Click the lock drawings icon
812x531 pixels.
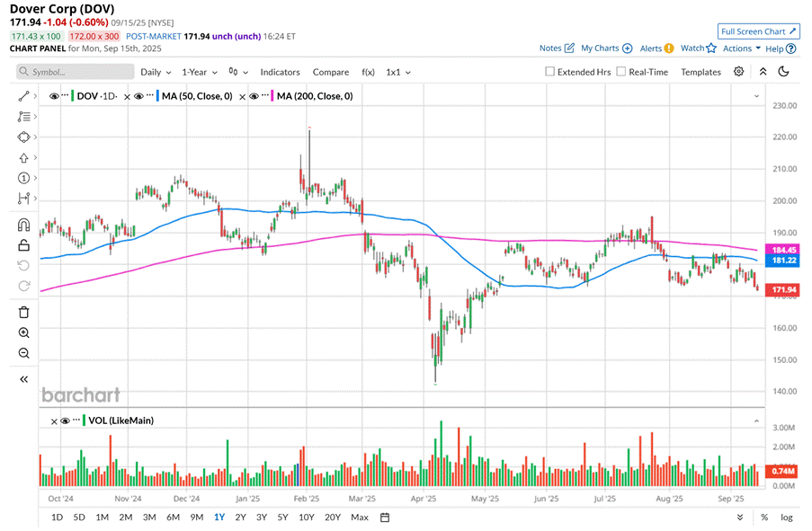click(23, 244)
